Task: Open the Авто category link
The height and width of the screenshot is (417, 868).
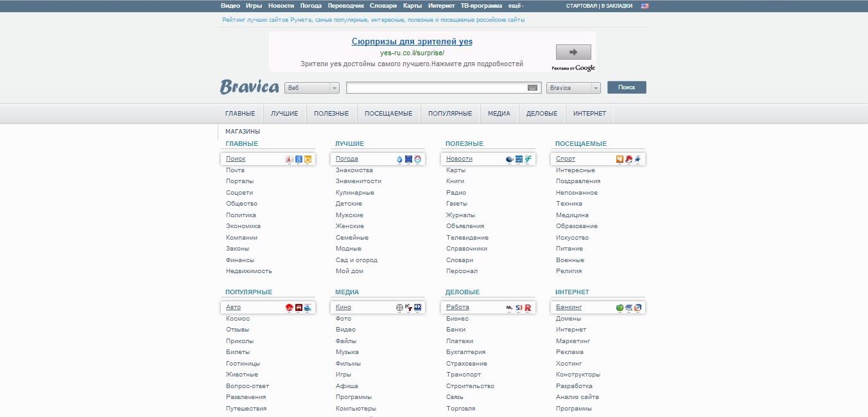Action: click(x=233, y=307)
